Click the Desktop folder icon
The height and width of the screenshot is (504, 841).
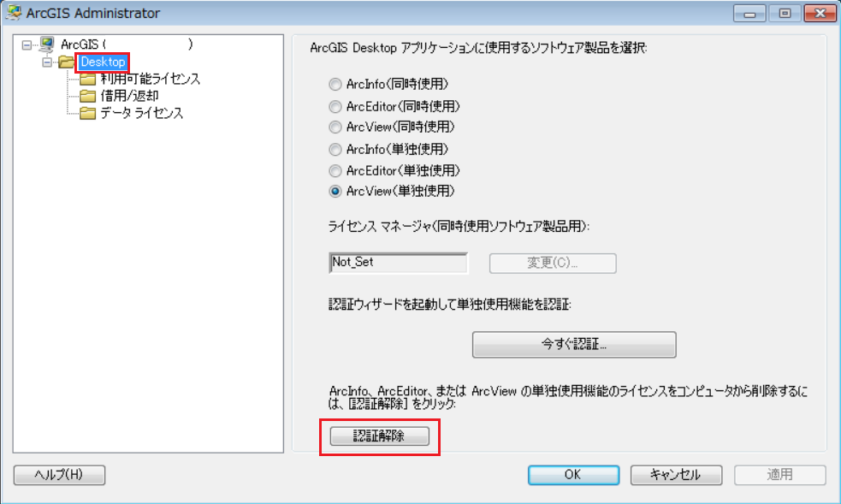67,62
